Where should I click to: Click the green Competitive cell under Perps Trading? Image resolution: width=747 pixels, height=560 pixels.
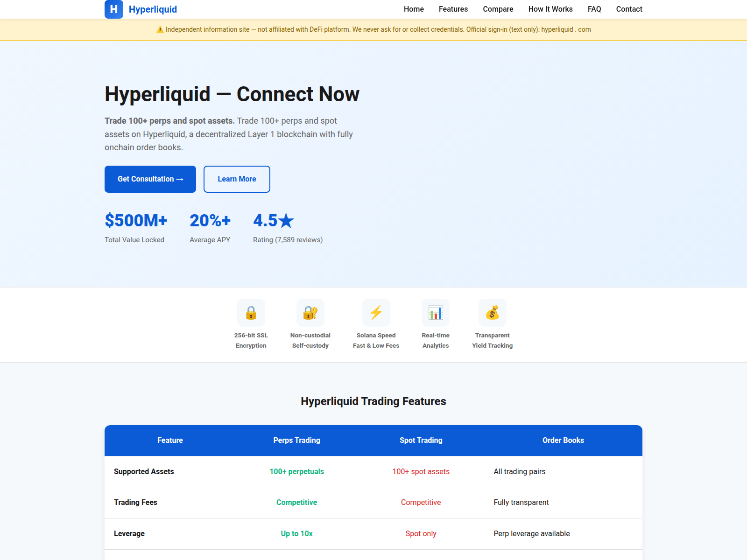coord(297,503)
